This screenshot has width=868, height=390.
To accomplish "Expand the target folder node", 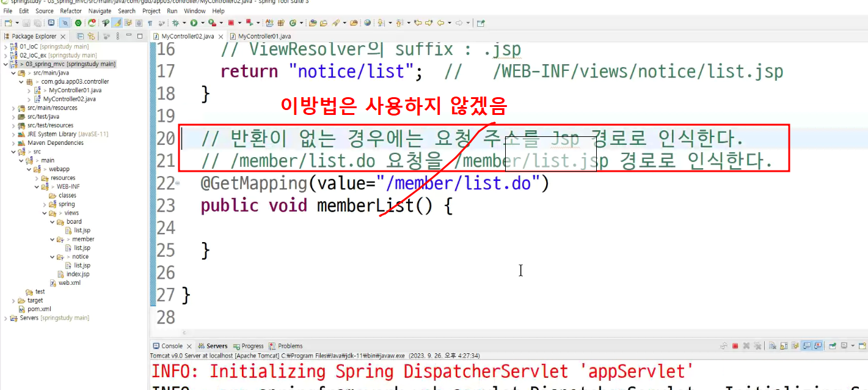I will 14,300.
